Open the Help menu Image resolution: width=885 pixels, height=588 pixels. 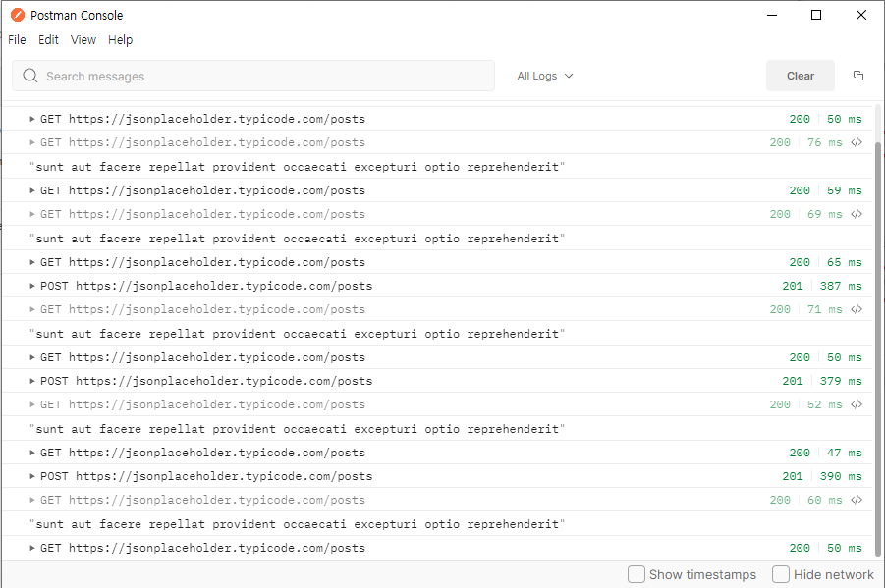120,40
